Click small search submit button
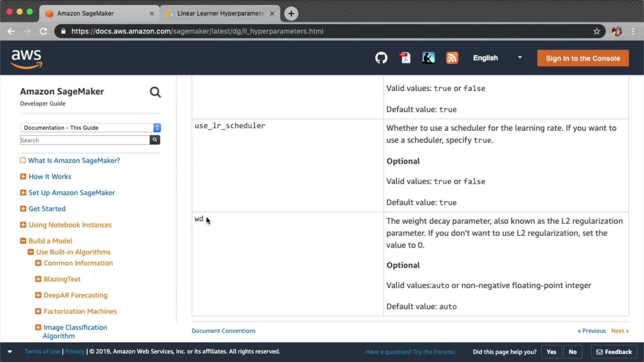Screen dimensions: 644x362 point(155,140)
